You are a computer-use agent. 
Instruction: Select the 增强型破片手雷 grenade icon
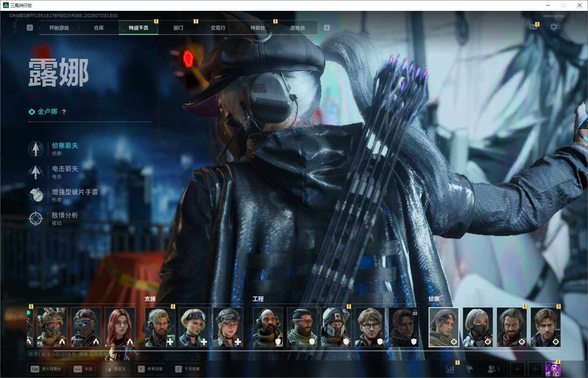tap(36, 195)
